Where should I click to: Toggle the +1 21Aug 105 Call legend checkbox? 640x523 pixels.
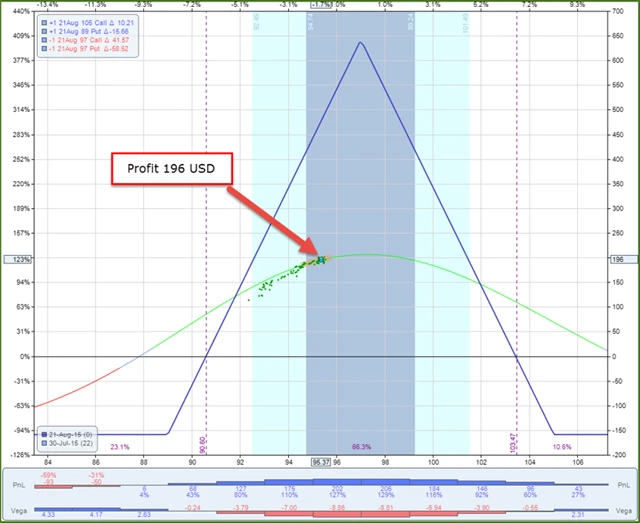pos(44,23)
